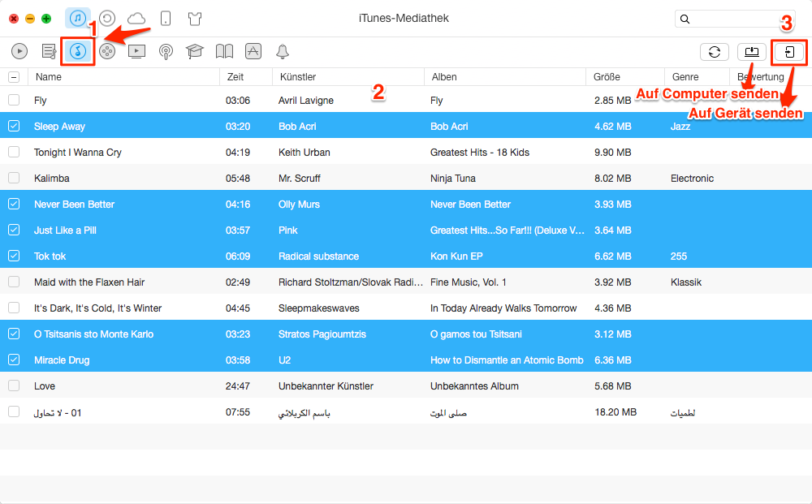812x504 pixels.
Task: Select the song title 'Tonight I Wanna Cry'
Action: click(x=78, y=152)
